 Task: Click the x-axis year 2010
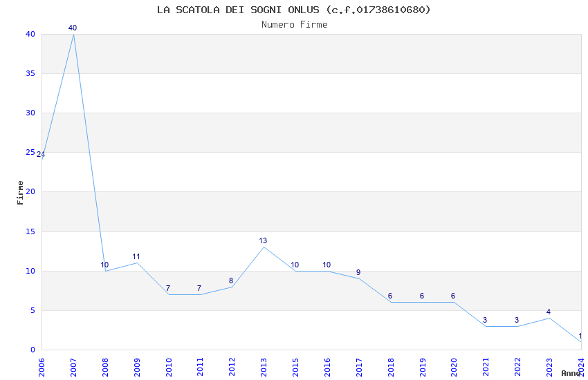pos(168,367)
